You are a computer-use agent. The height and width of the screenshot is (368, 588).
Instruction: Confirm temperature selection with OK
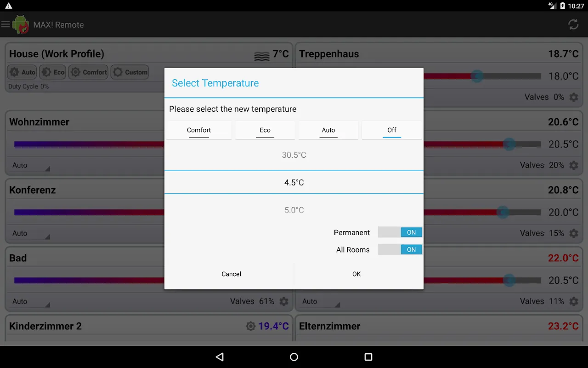(x=356, y=274)
